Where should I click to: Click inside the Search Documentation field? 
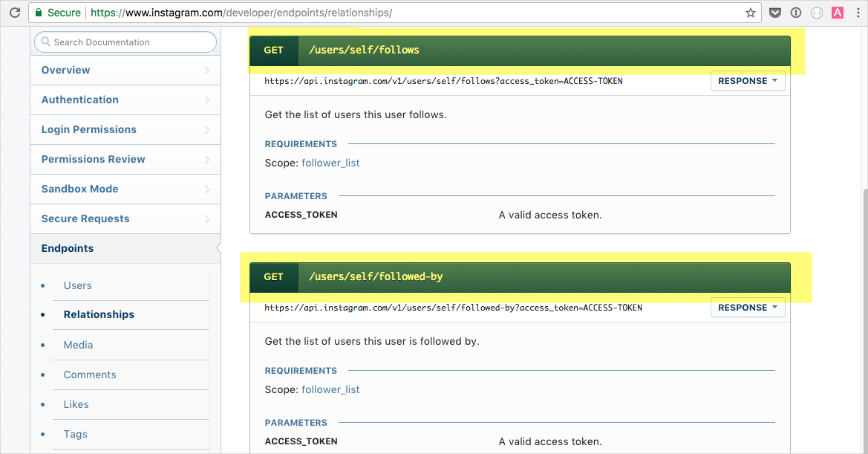tap(125, 42)
